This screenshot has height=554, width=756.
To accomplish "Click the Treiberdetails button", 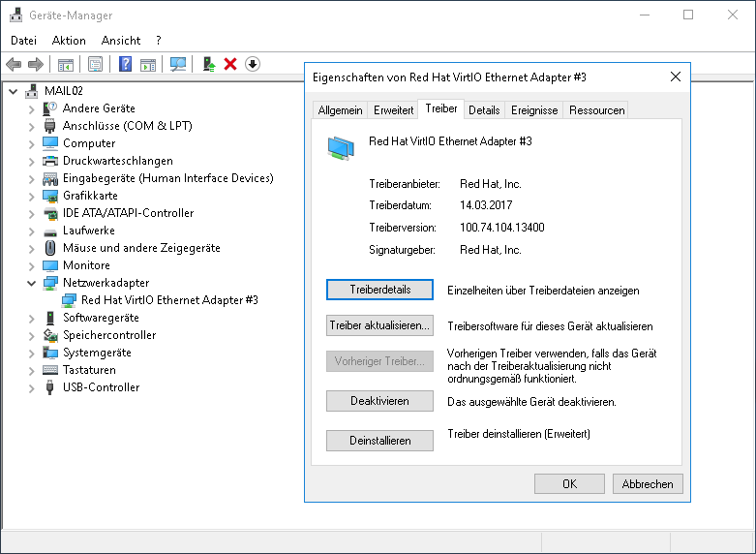I will coord(379,290).
